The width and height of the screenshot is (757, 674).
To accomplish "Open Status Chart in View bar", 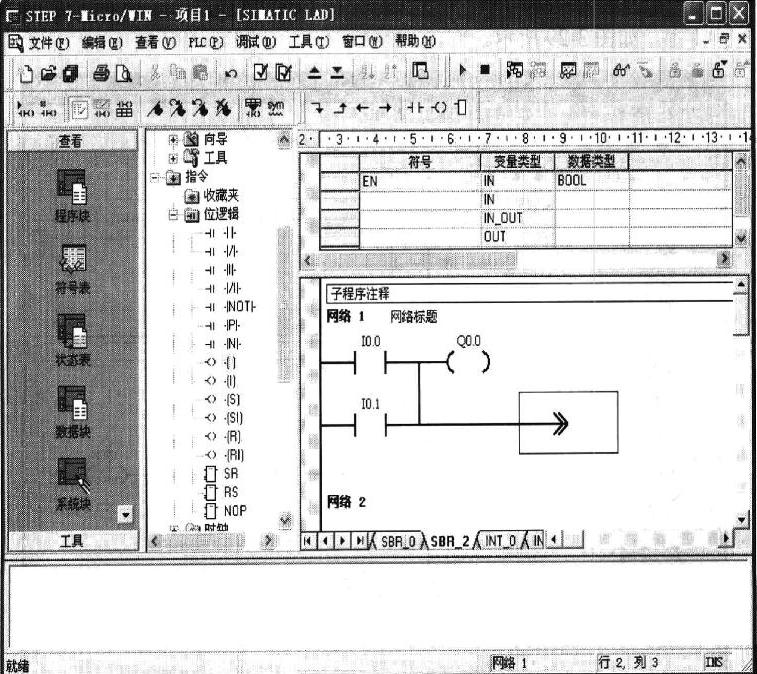I will (x=72, y=340).
